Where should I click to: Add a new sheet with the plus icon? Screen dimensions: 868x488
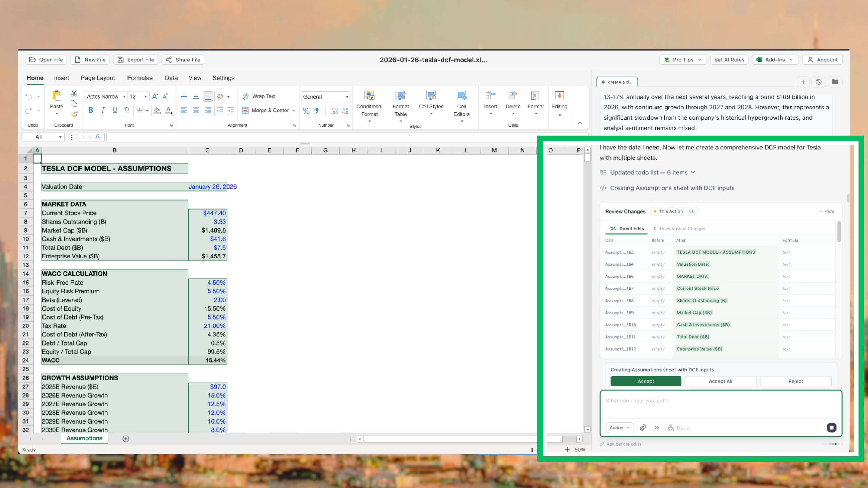126,439
